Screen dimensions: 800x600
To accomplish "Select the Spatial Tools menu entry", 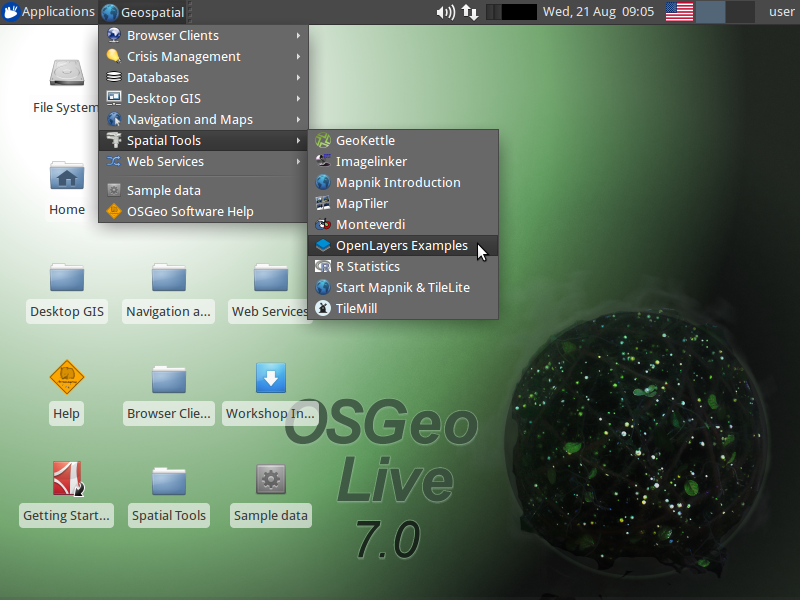I will (x=204, y=140).
